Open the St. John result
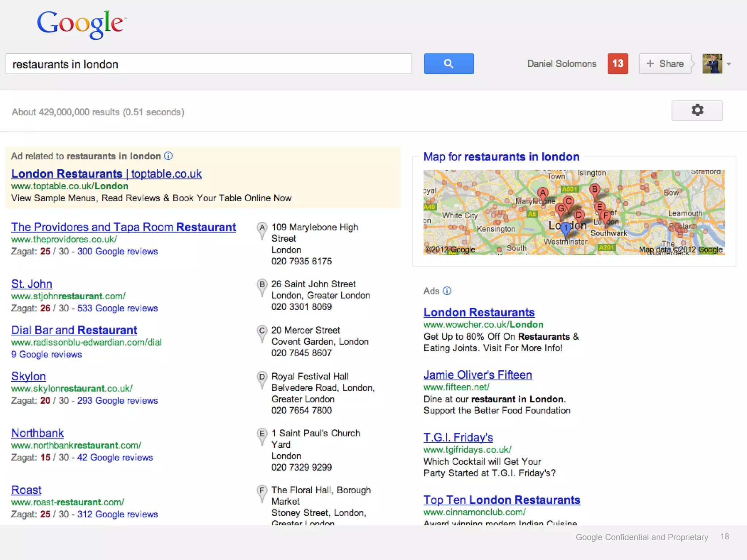The image size is (747, 560). tap(31, 284)
